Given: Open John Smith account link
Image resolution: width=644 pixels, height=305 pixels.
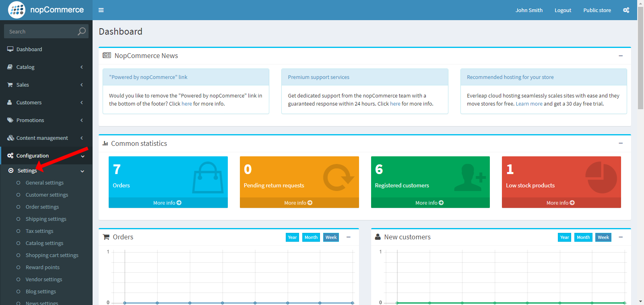Looking at the screenshot, I should [x=529, y=10].
